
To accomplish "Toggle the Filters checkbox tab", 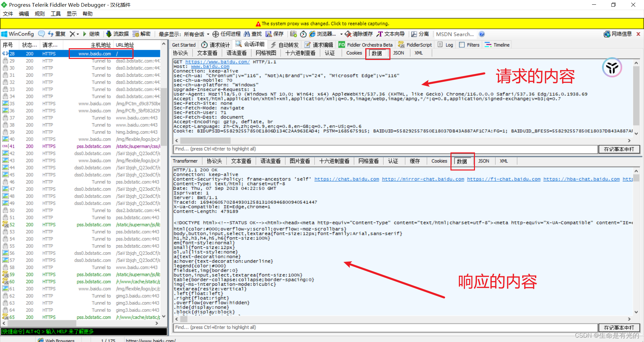I will (x=469, y=45).
